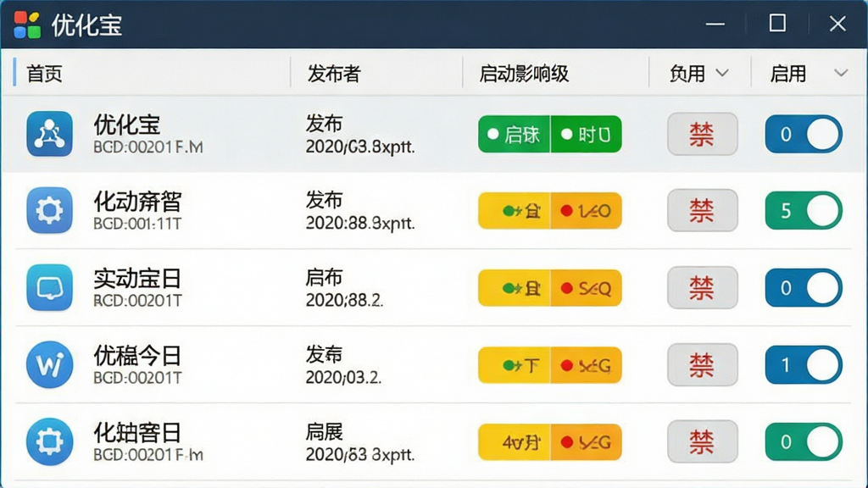Image resolution: width=868 pixels, height=488 pixels.
Task: Click orange red-dot badge in 化妯窖日 row
Action: tap(587, 441)
